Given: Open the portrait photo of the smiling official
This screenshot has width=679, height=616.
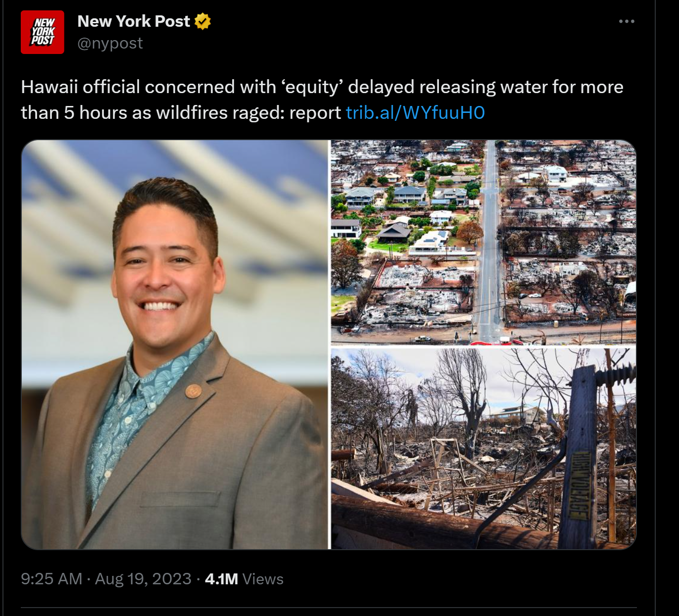Looking at the screenshot, I should (175, 345).
